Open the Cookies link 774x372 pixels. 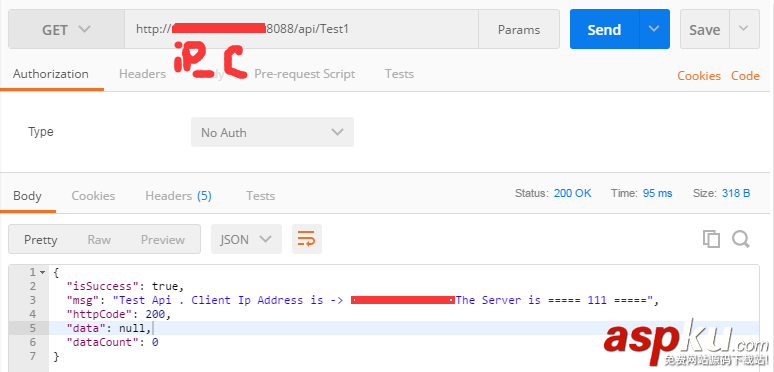[698, 75]
